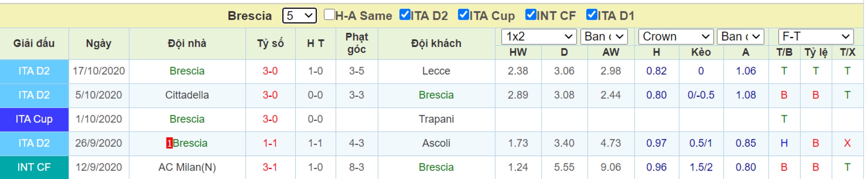868x179 pixels.
Task: Open the Crown bookmaker dropdown
Action: [x=676, y=36]
